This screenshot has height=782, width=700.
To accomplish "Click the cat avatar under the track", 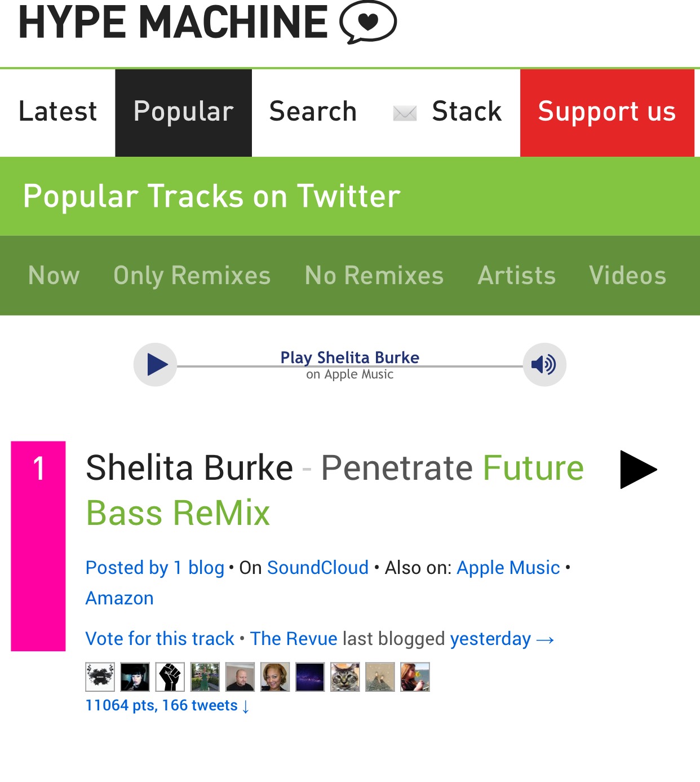I will [344, 678].
